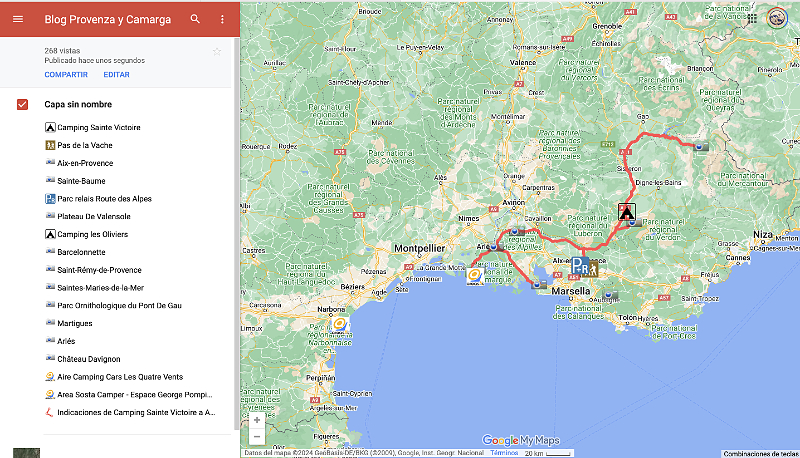Click the Arles marker on map

click(494, 247)
